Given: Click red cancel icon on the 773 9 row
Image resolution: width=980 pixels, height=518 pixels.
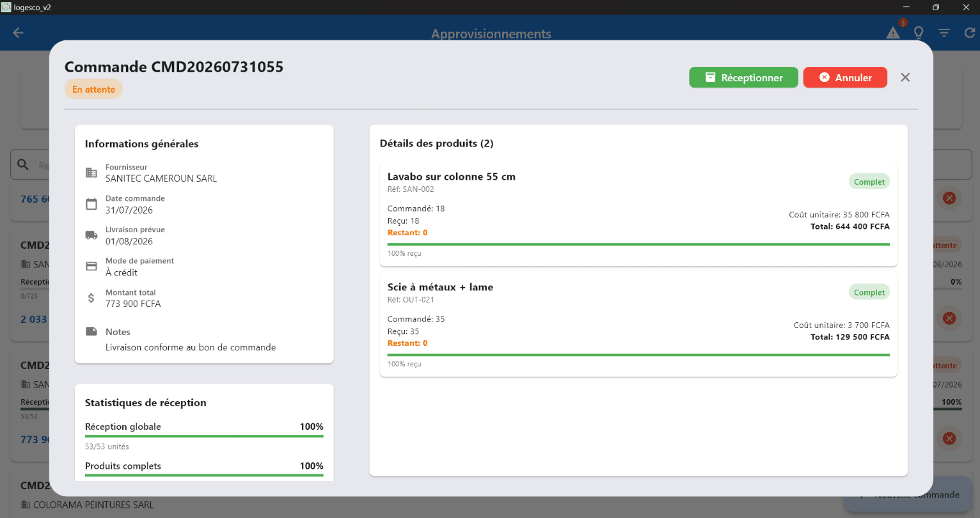Looking at the screenshot, I should 949,438.
